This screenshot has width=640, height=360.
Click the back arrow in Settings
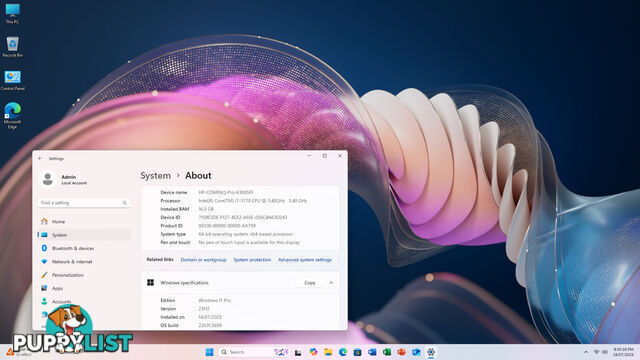[x=40, y=158]
